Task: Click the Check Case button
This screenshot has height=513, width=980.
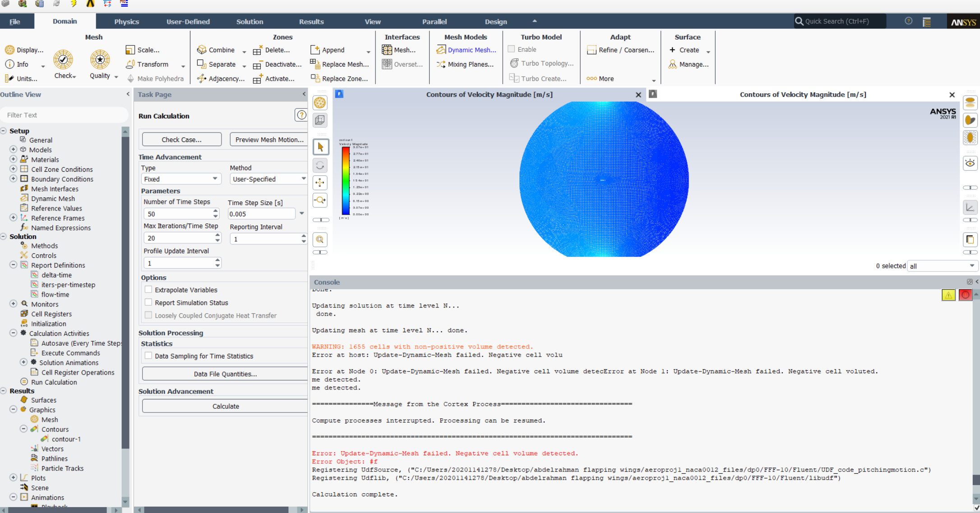Action: [x=181, y=140]
